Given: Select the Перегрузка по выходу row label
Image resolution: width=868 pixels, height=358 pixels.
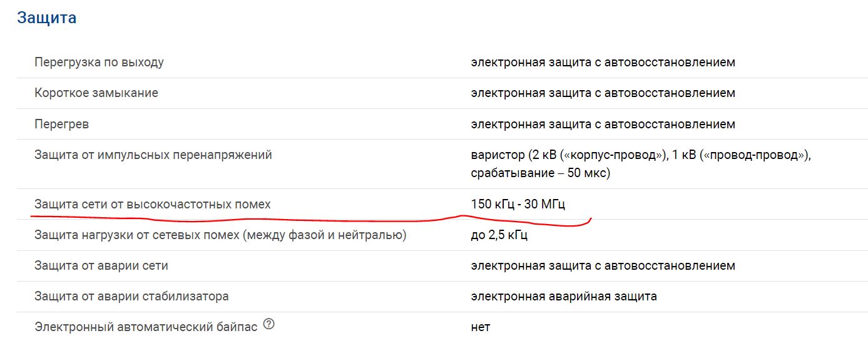Looking at the screenshot, I should 99,63.
